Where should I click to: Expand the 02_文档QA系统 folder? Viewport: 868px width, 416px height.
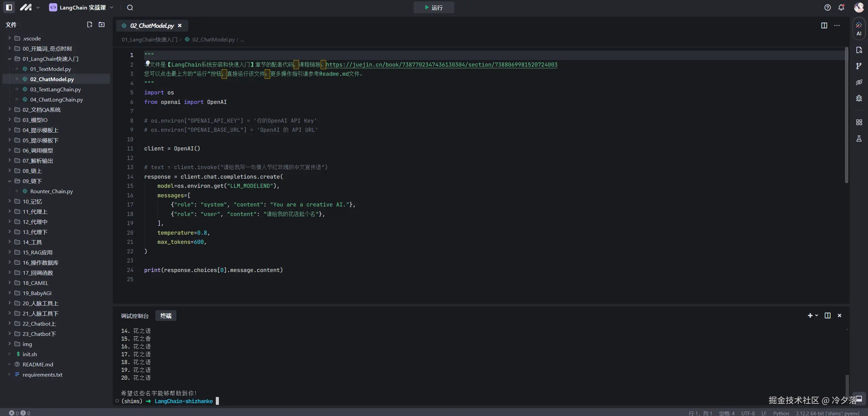pyautogui.click(x=41, y=110)
